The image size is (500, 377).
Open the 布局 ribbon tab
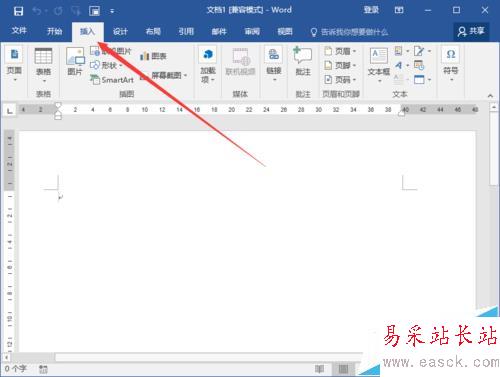coord(153,31)
